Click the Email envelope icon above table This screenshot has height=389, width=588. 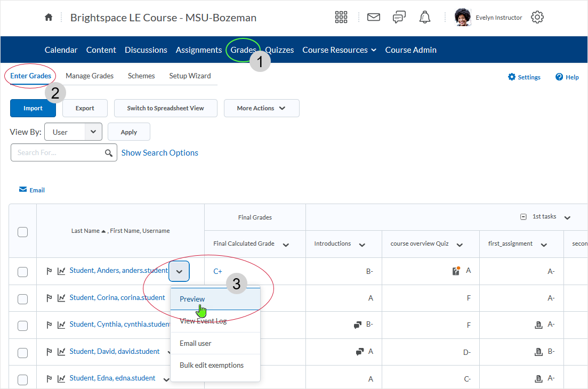point(23,190)
